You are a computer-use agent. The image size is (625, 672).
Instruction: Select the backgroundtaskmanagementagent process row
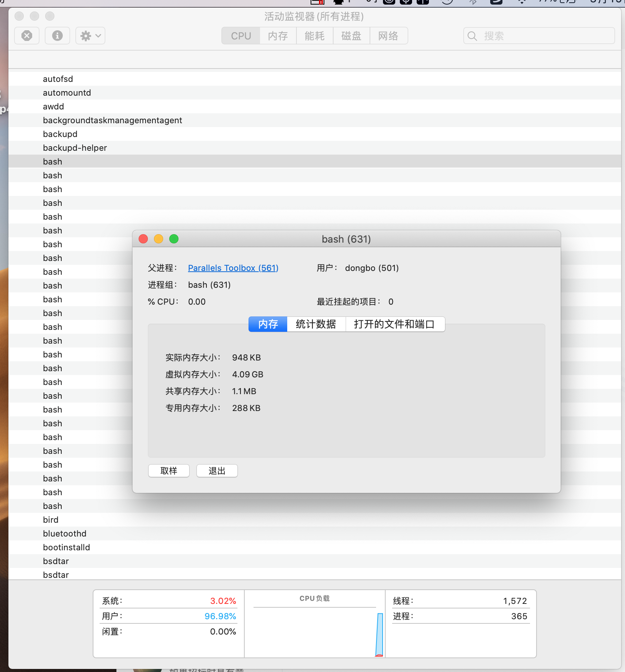click(112, 120)
